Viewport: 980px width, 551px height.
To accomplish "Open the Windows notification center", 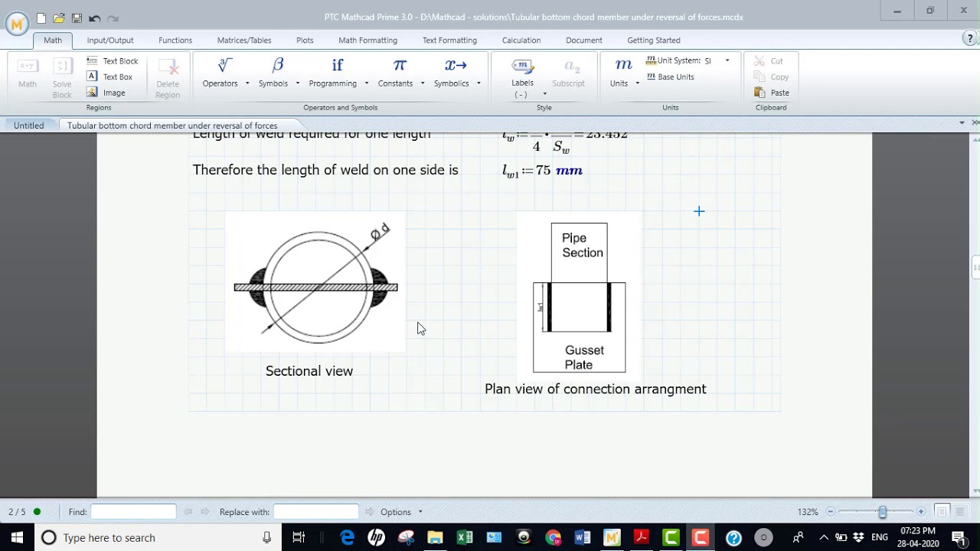I will pos(959,538).
